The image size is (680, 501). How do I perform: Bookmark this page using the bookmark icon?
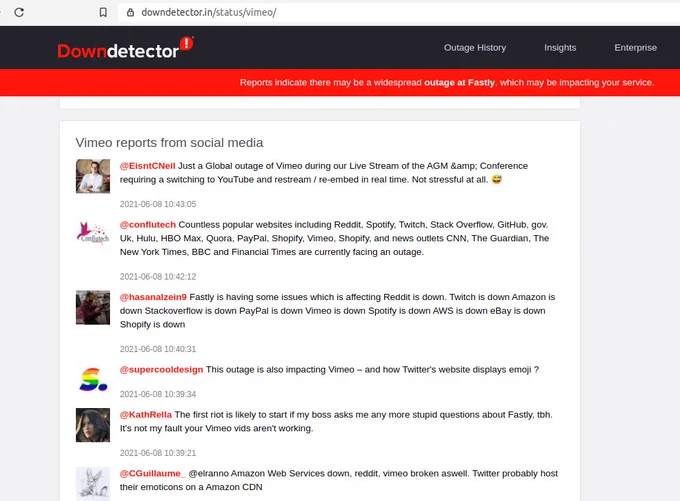103,12
